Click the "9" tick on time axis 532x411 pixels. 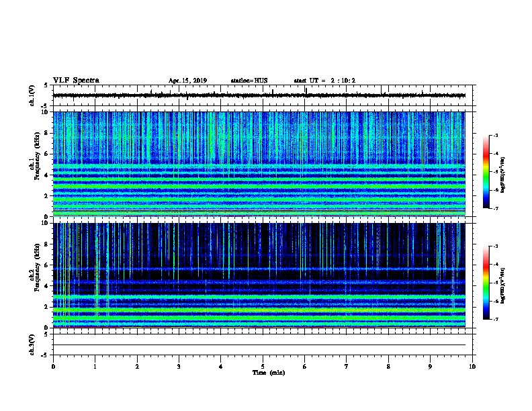[x=430, y=367]
